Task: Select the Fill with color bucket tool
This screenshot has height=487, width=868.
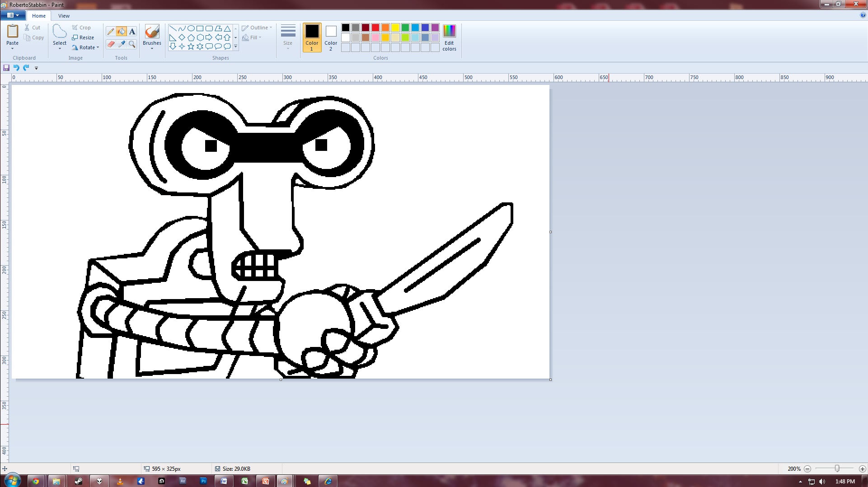Action: 121,31
